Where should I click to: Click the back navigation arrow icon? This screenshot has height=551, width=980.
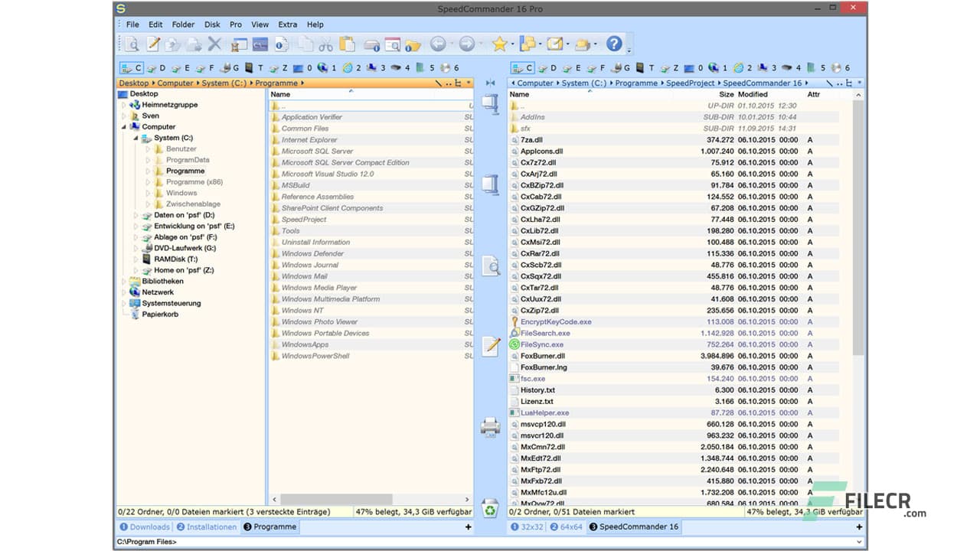(x=437, y=44)
